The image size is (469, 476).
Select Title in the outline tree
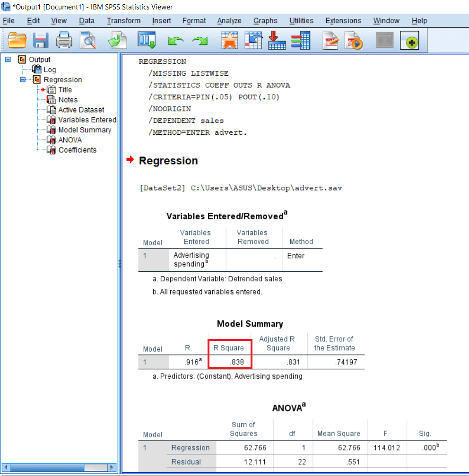65,89
